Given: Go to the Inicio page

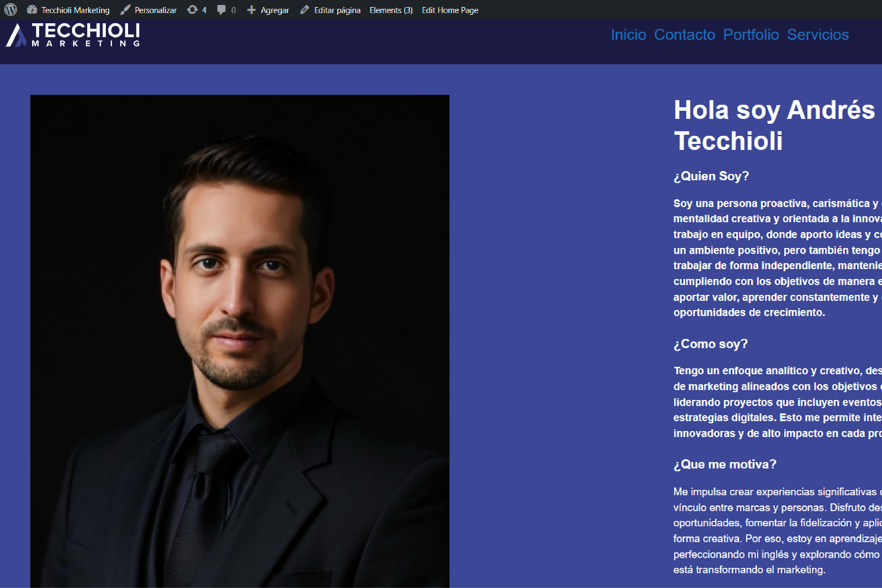Looking at the screenshot, I should pyautogui.click(x=628, y=35).
